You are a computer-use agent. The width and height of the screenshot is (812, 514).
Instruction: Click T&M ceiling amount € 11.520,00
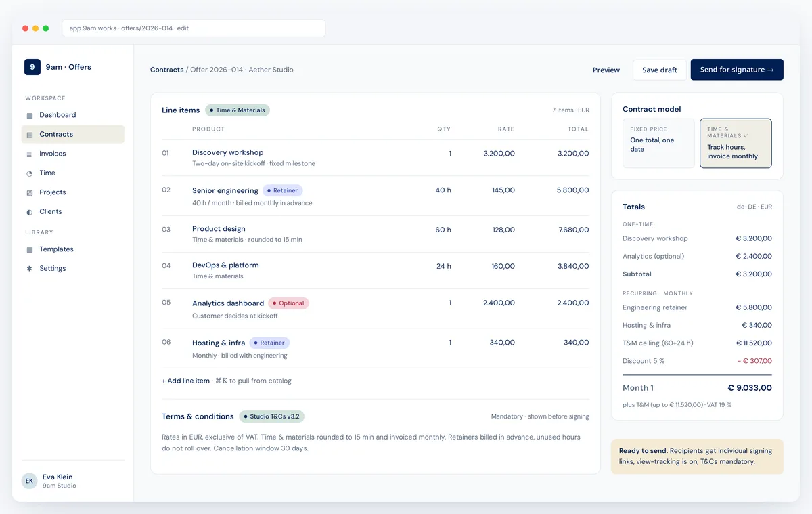[753, 343]
